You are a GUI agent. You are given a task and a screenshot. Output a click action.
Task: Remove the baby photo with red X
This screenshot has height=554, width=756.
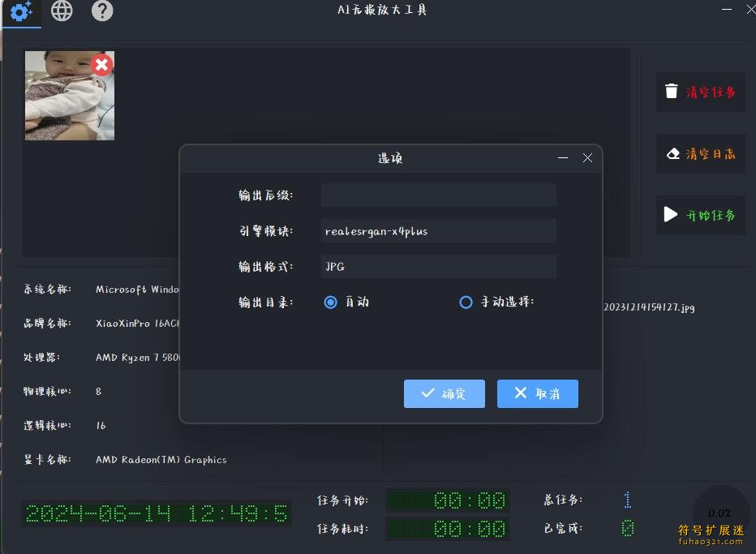pos(101,65)
